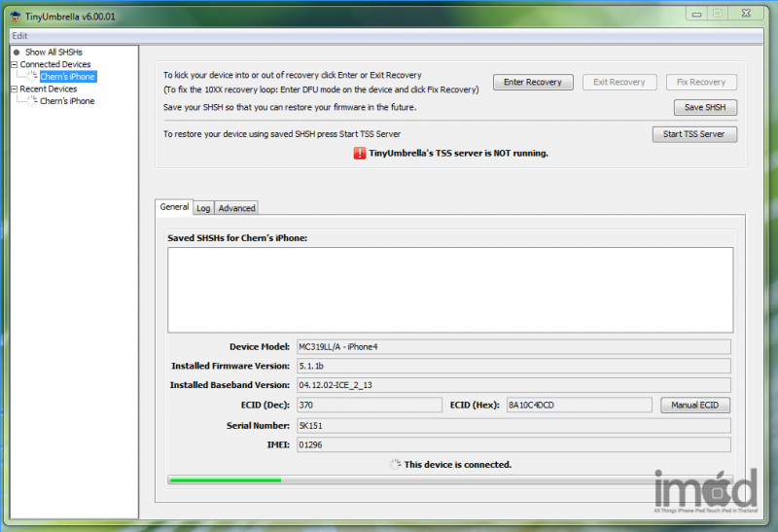This screenshot has height=532, width=778.
Task: Select Chern's iPhone under Recent Devices
Action: tap(67, 101)
